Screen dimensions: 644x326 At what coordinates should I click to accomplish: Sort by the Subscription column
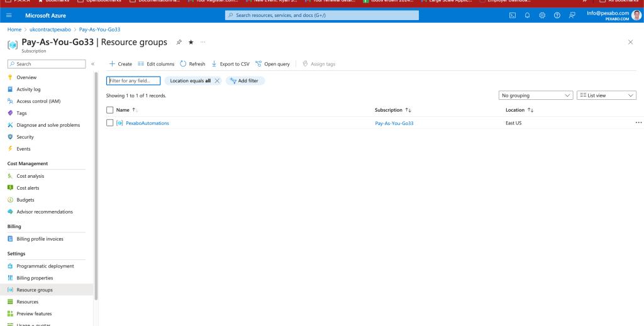click(x=393, y=110)
